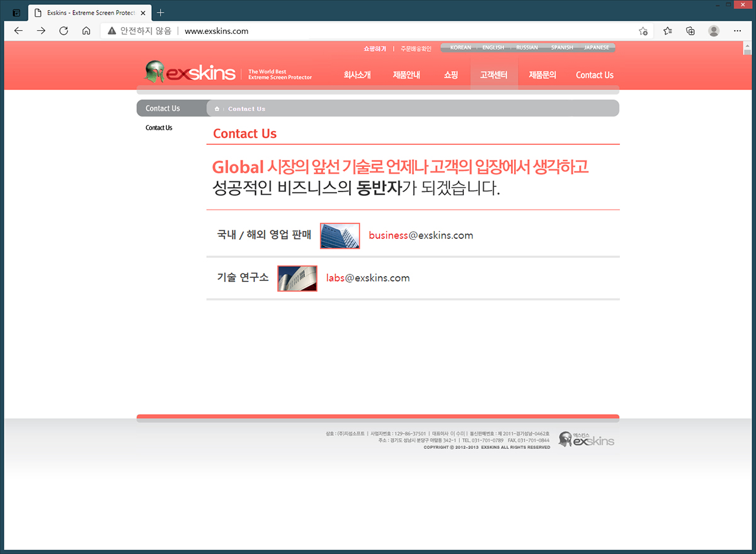Screen dimensions: 756x554
Task: Open the favorites list
Action: tap(668, 31)
